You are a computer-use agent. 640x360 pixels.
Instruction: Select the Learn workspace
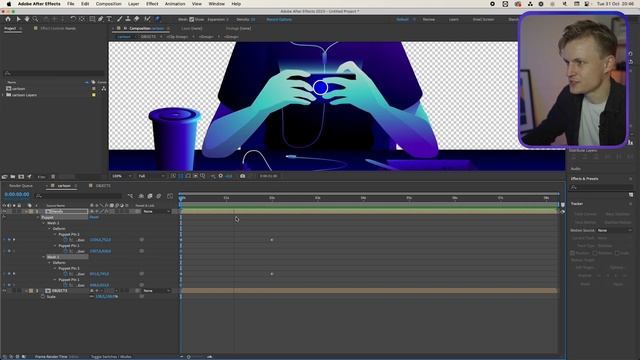pyautogui.click(x=454, y=19)
